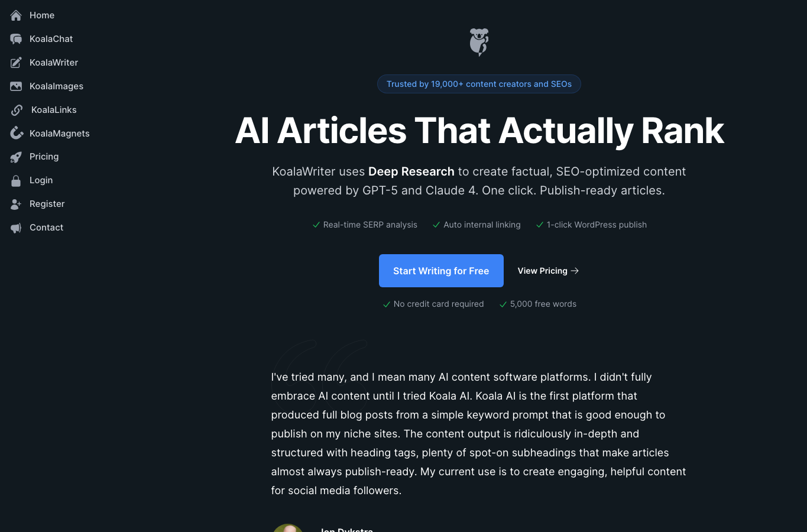
Task: Open KoalaLinks using the chain-link icon
Action: (17, 110)
